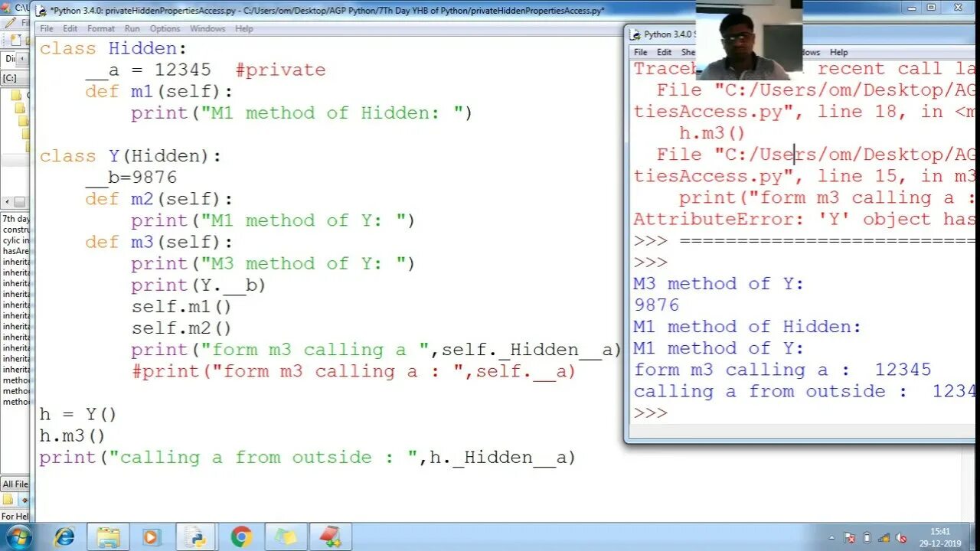
Task: Click the clock showing 15:41
Action: [940, 531]
